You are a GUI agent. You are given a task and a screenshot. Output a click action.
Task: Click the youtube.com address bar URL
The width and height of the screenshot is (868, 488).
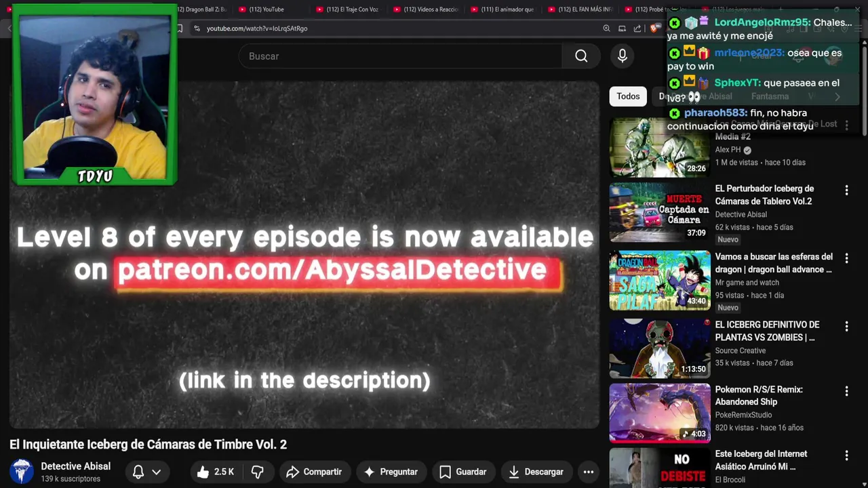(257, 28)
